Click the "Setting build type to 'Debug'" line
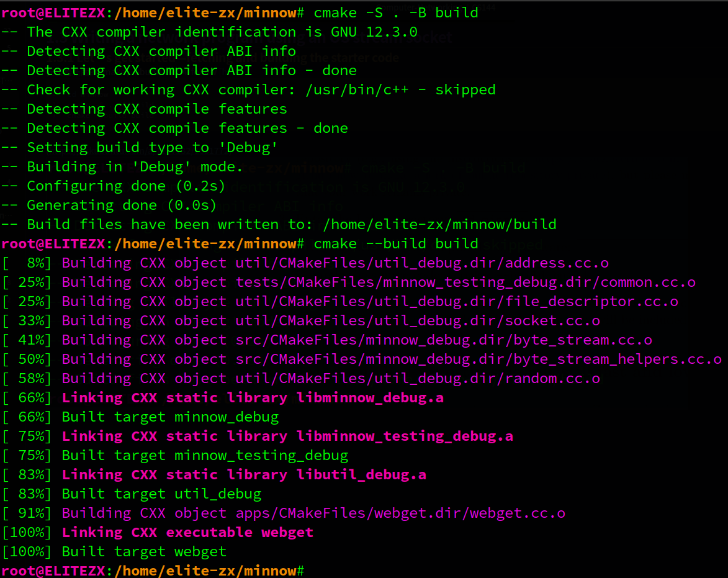728x578 pixels. [139, 148]
